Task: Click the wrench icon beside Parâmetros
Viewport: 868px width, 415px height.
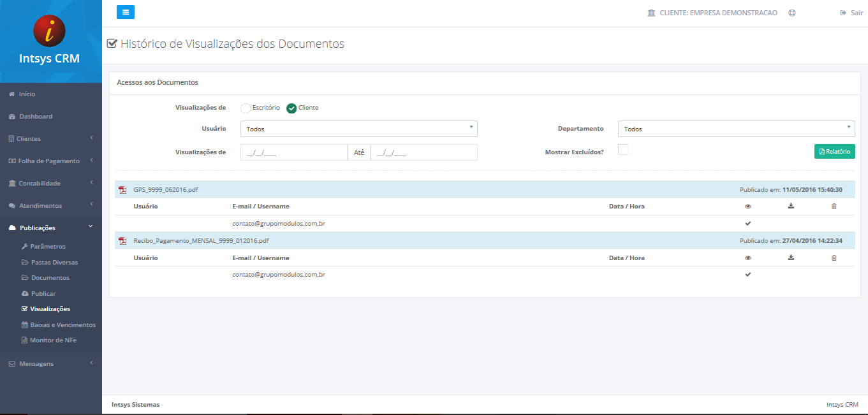Action: 25,247
